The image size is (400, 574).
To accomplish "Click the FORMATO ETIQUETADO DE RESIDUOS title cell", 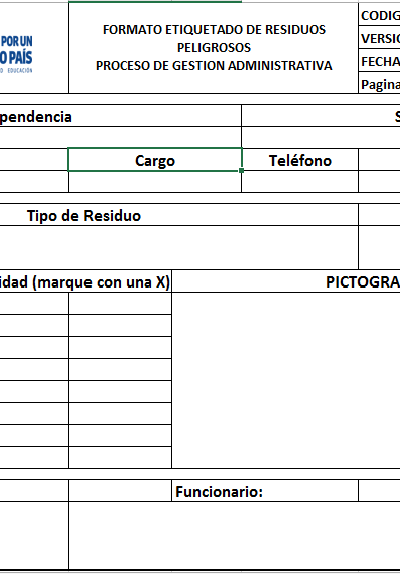I will click(213, 48).
